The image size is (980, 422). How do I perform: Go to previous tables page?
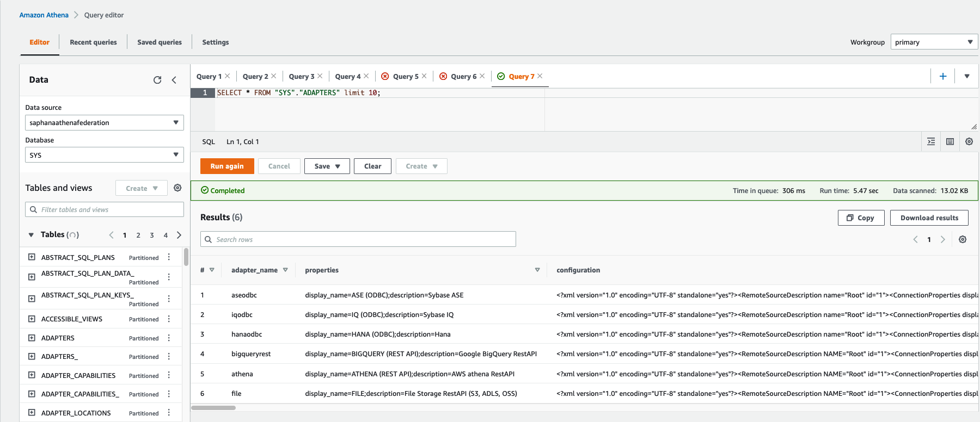[x=111, y=235]
